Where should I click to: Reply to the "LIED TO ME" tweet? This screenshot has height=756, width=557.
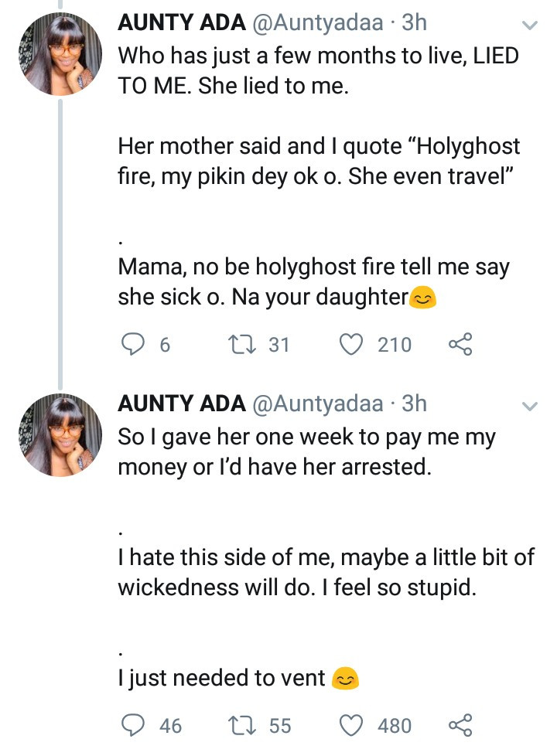pyautogui.click(x=135, y=345)
